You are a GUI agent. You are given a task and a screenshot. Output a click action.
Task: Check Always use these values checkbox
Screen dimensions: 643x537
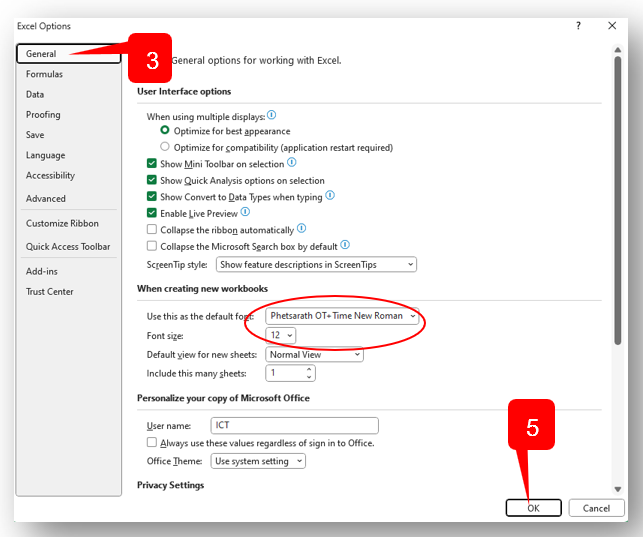click(x=152, y=442)
